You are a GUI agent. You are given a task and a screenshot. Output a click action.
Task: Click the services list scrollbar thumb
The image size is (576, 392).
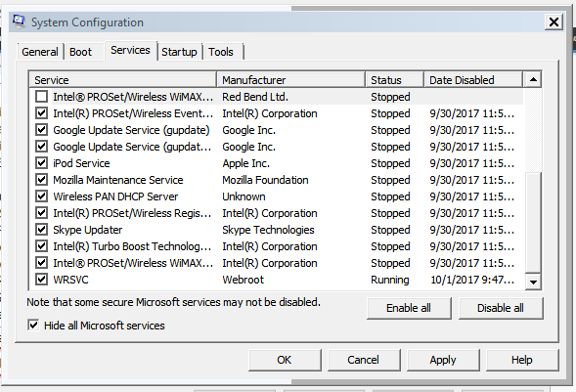(533, 223)
